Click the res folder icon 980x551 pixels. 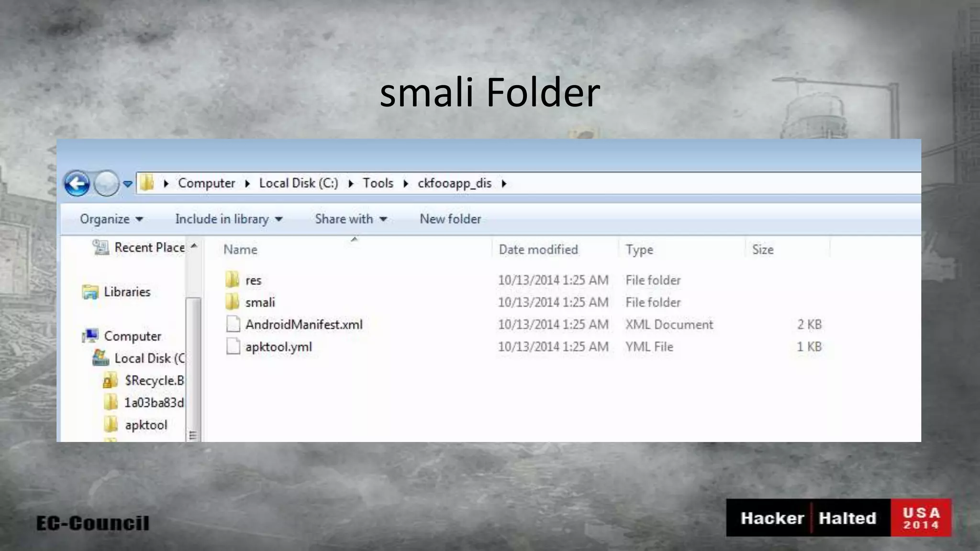[x=233, y=279]
